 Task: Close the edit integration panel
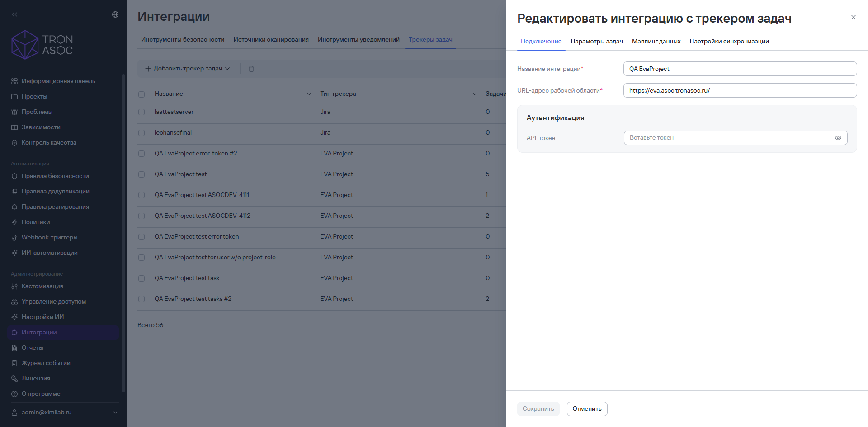[x=854, y=17]
